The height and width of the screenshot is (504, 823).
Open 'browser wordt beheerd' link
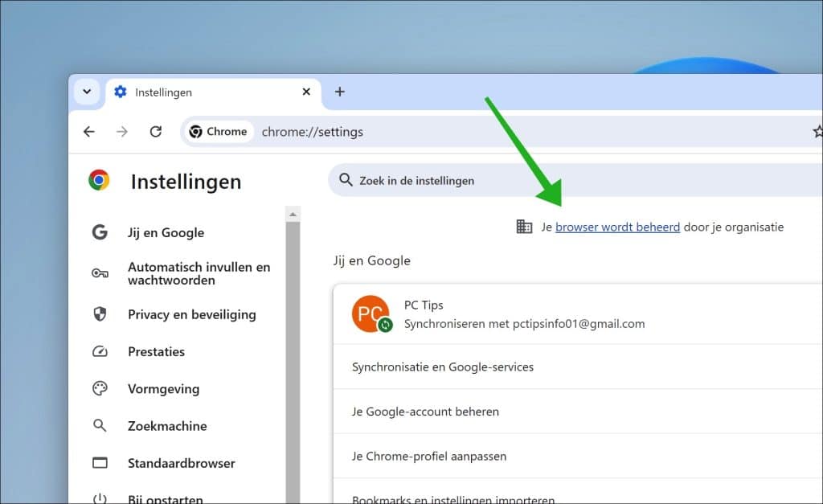coord(617,227)
